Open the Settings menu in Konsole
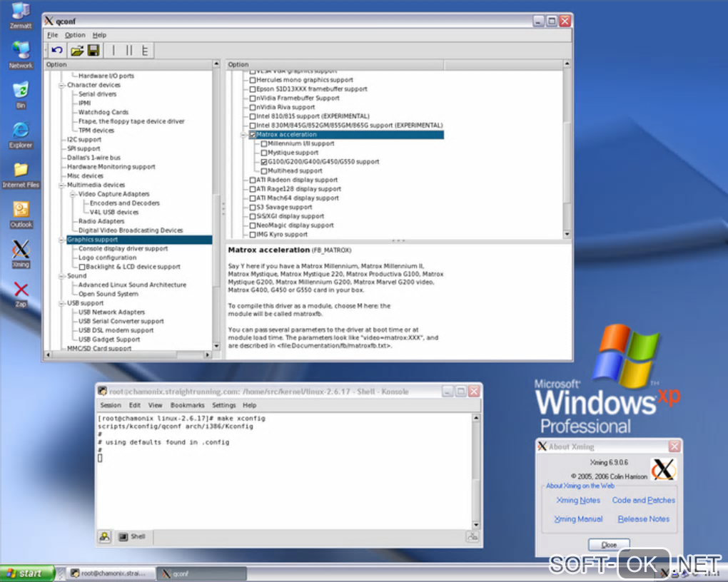The image size is (728, 582). (x=224, y=405)
